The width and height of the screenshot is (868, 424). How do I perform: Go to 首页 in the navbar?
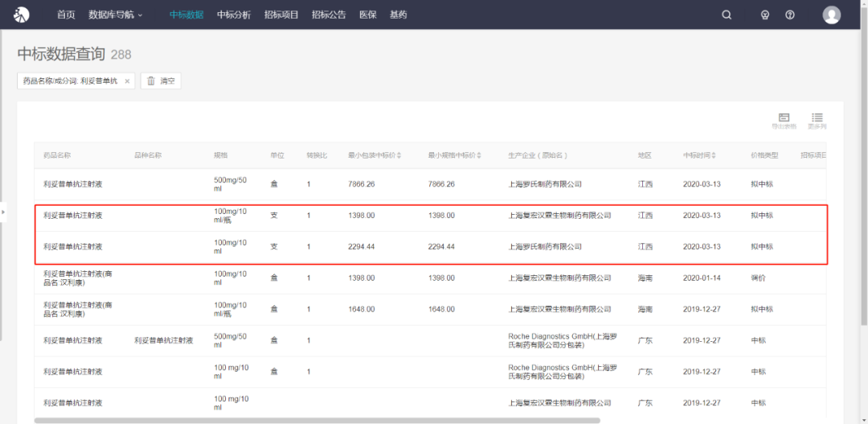pyautogui.click(x=66, y=15)
